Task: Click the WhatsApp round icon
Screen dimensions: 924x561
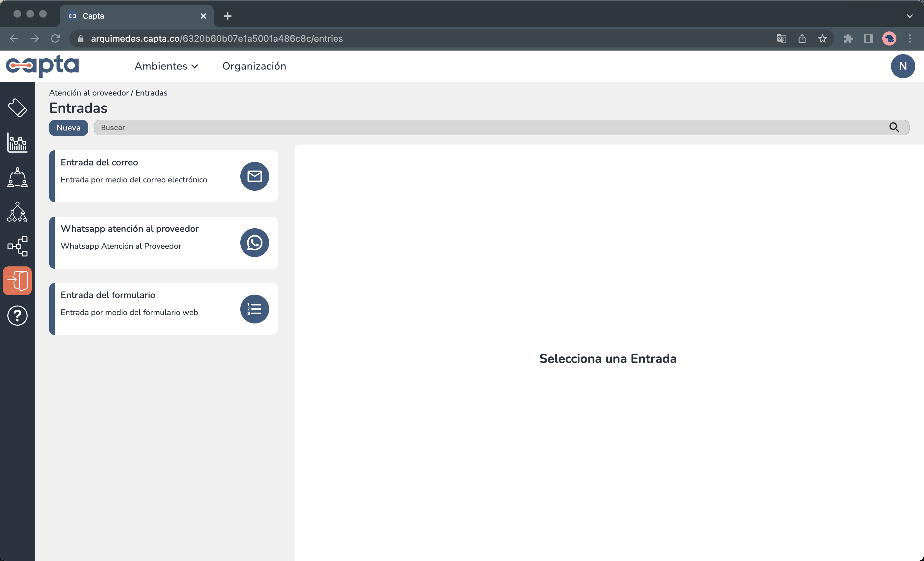Action: pos(254,242)
